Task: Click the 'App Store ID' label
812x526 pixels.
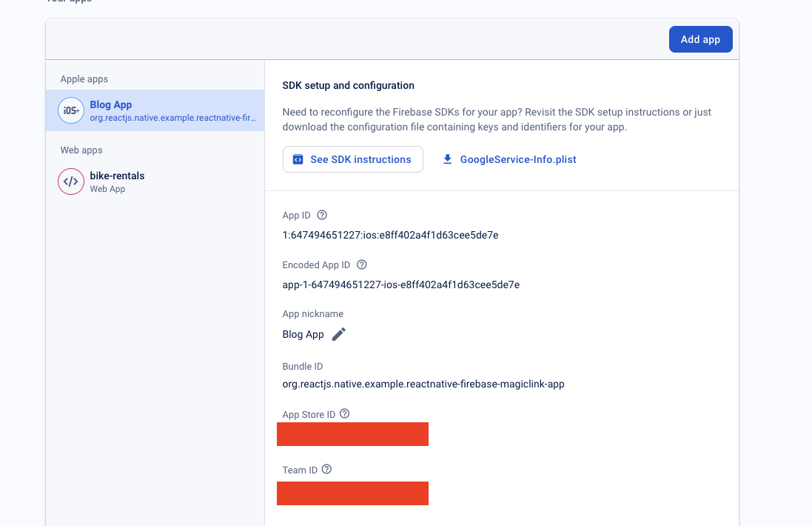Action: click(x=309, y=415)
